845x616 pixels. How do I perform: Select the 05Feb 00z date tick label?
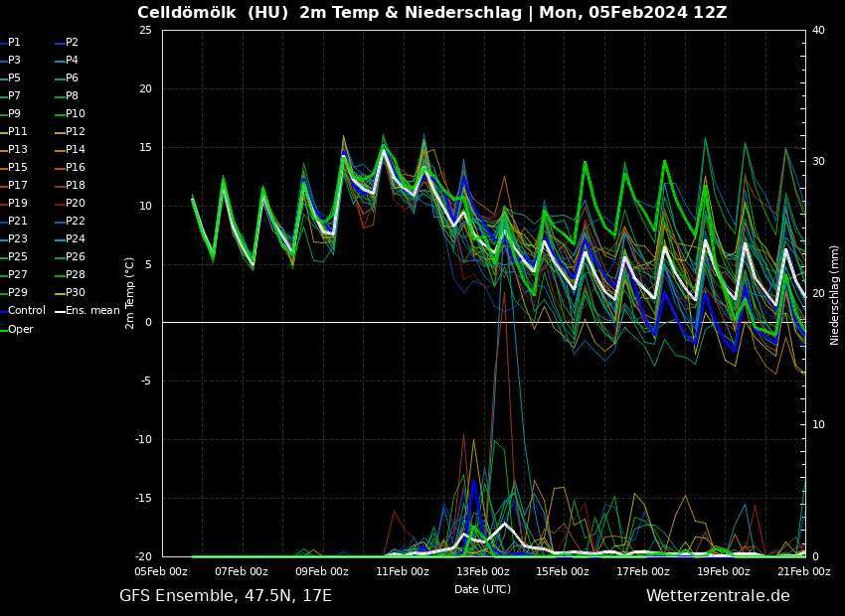coord(161,571)
